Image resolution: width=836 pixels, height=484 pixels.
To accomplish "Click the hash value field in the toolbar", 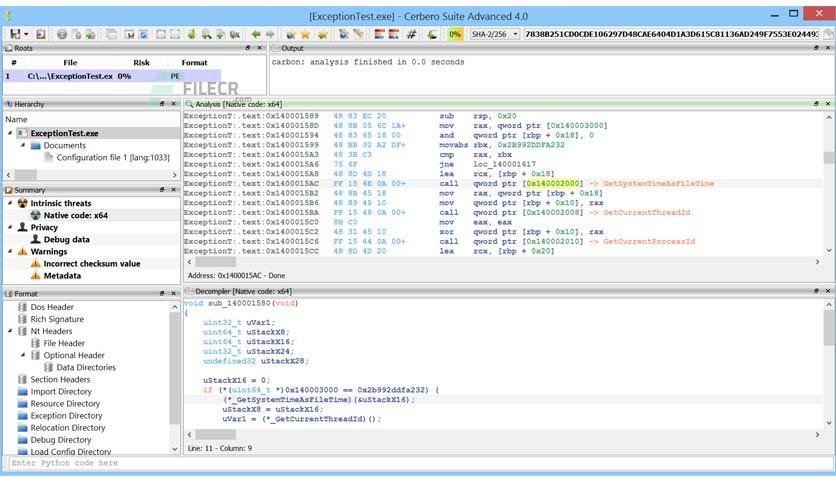I will (671, 34).
